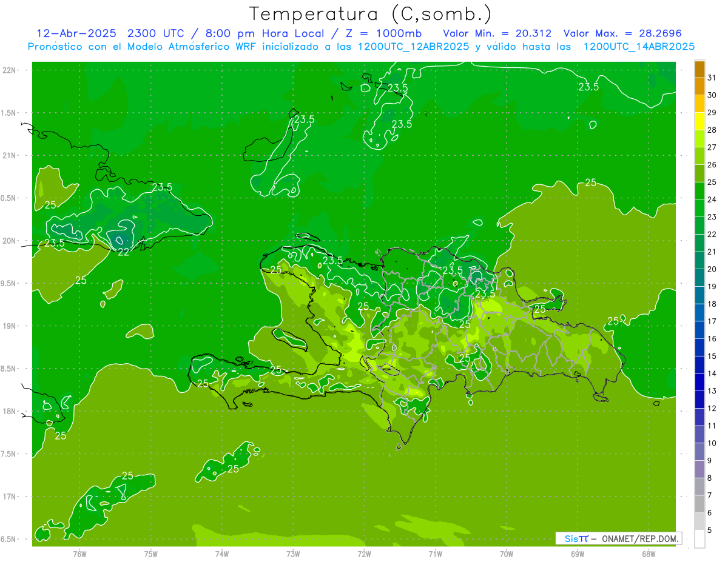Click the '20N' latitude axis label
728x562 pixels.
coord(10,241)
